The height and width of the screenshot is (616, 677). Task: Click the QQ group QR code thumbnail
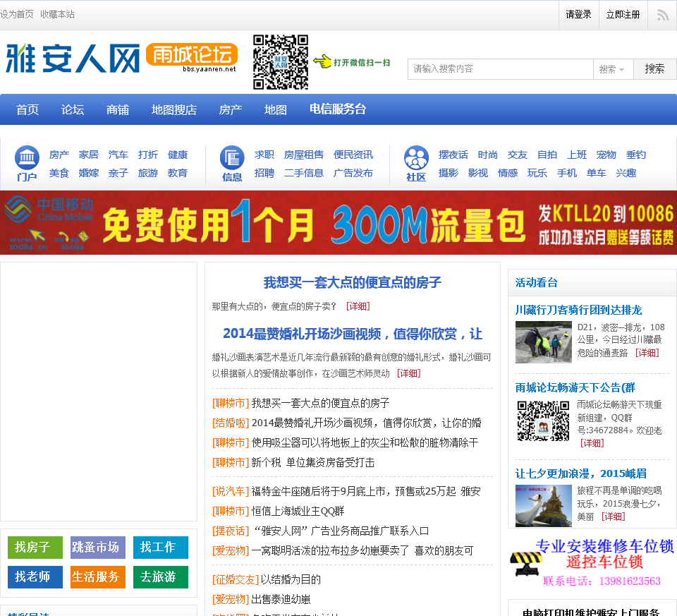point(543,421)
